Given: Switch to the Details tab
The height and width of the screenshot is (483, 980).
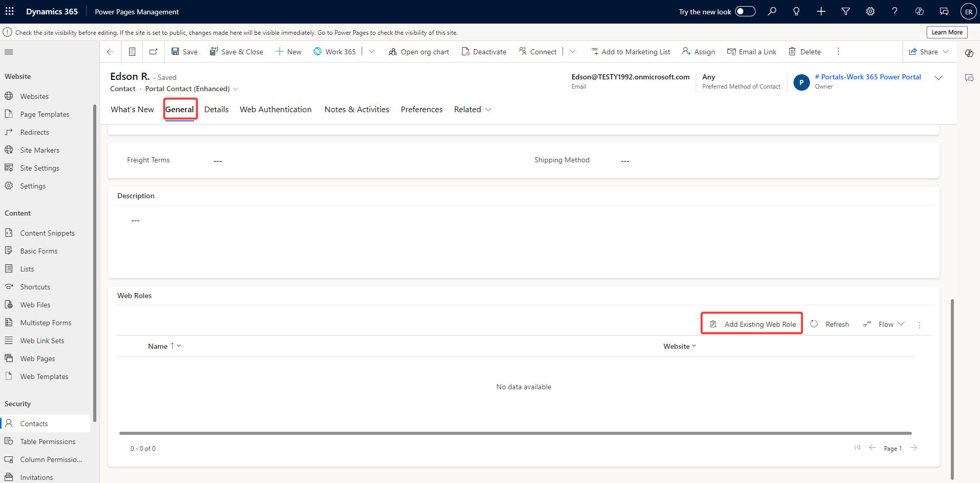Looking at the screenshot, I should pos(217,110).
